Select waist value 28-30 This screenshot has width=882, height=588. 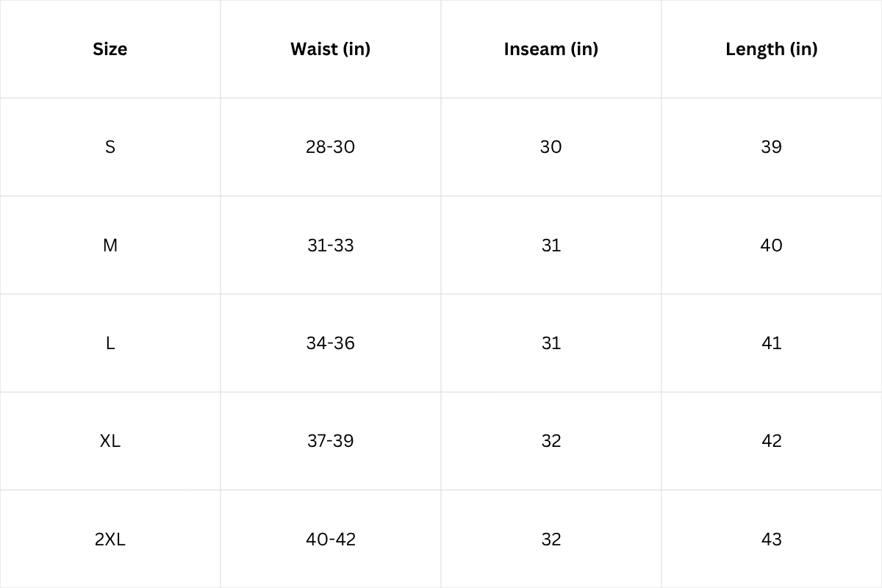click(331, 147)
